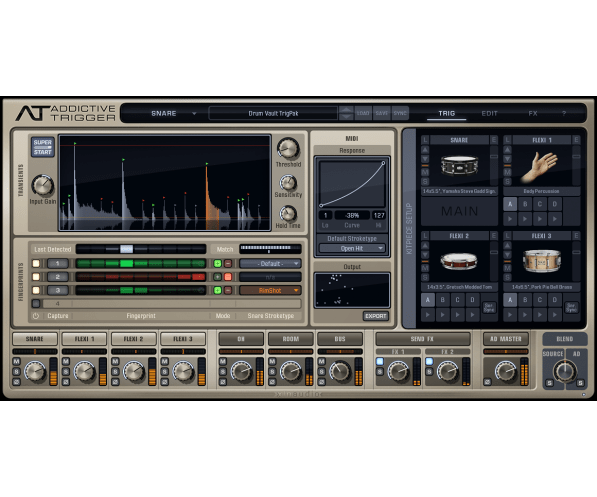Toggle AD solo in Blend section
This screenshot has width=597, height=497.
[x=580, y=383]
